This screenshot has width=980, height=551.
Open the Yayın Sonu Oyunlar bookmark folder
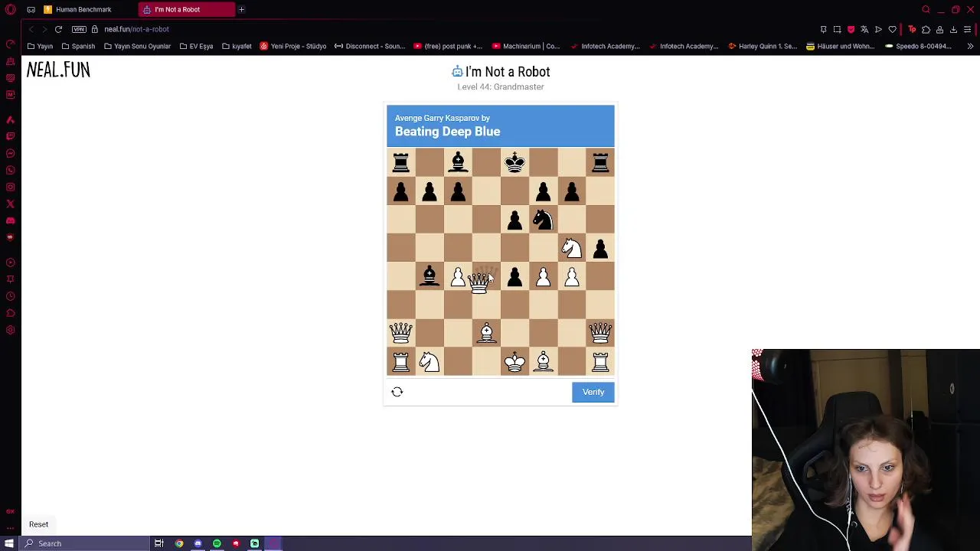(x=137, y=46)
